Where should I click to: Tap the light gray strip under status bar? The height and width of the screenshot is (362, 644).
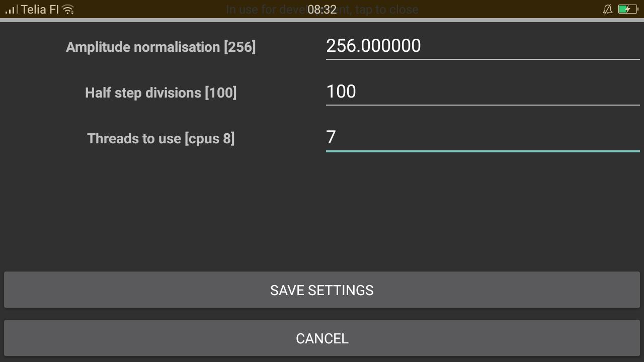322,20
